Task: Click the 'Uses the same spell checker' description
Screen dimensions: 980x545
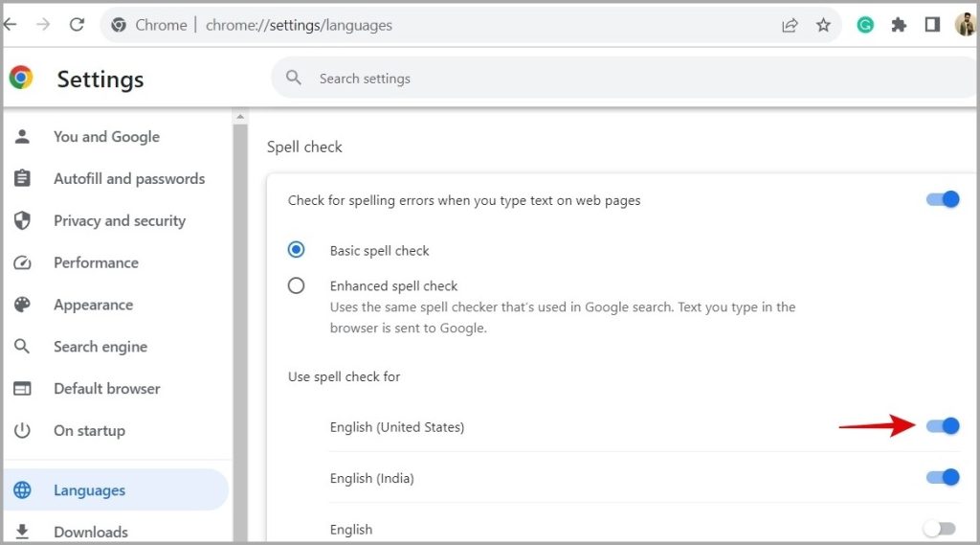Action: [563, 317]
